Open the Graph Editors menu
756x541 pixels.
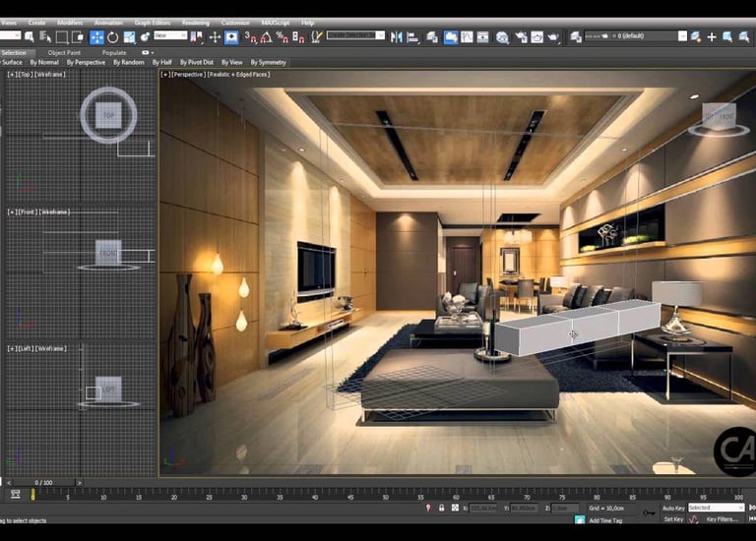click(x=153, y=23)
